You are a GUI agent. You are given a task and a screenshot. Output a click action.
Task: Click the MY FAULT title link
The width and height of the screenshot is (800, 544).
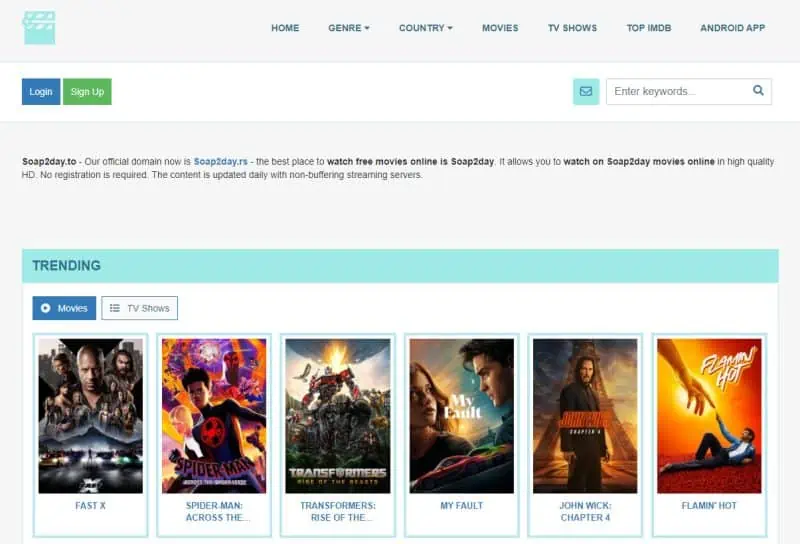tap(462, 506)
